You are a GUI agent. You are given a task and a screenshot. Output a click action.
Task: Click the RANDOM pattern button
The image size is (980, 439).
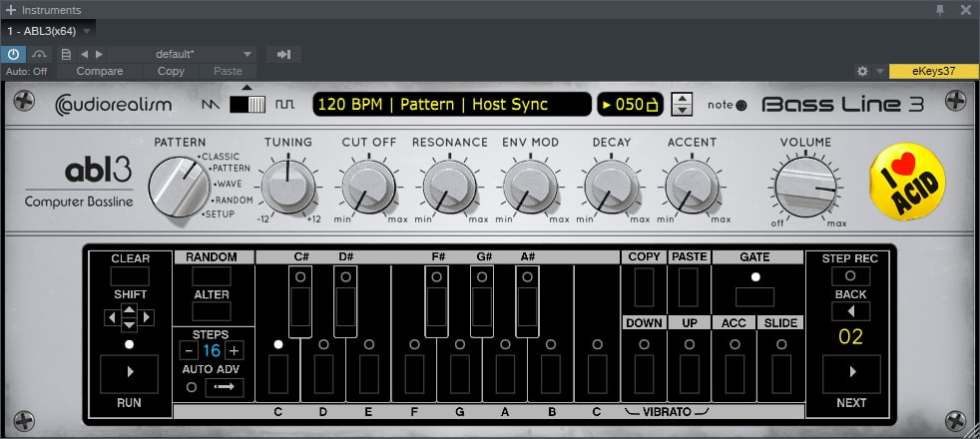click(212, 276)
